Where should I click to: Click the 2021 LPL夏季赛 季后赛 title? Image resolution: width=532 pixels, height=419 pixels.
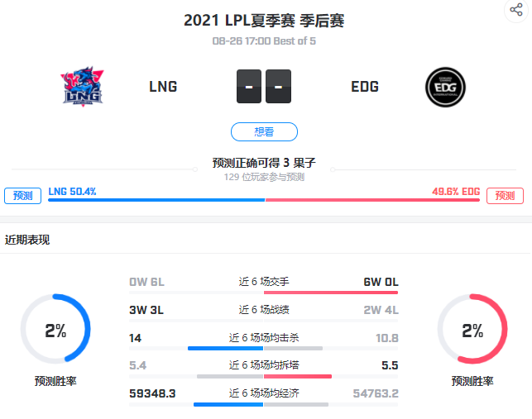[x=264, y=21]
